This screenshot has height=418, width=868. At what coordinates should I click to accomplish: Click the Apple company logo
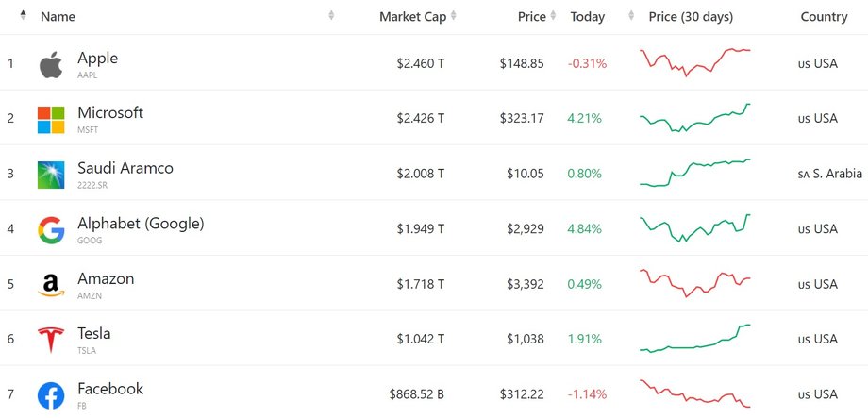click(50, 65)
